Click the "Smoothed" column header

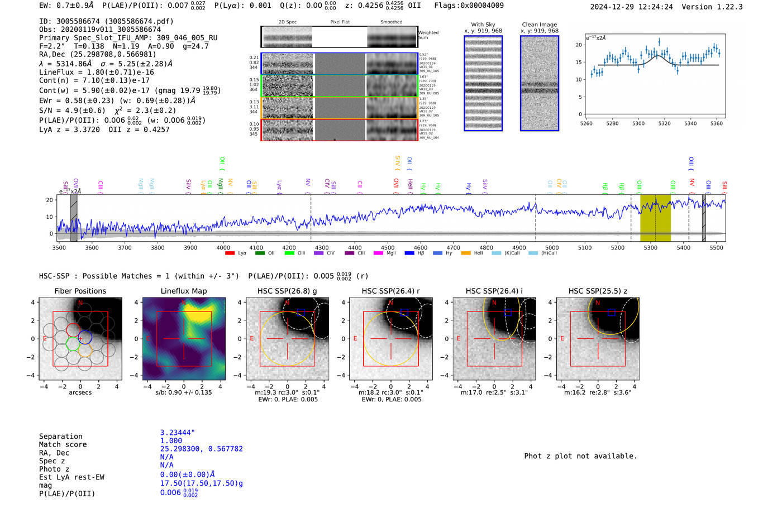[x=391, y=22]
